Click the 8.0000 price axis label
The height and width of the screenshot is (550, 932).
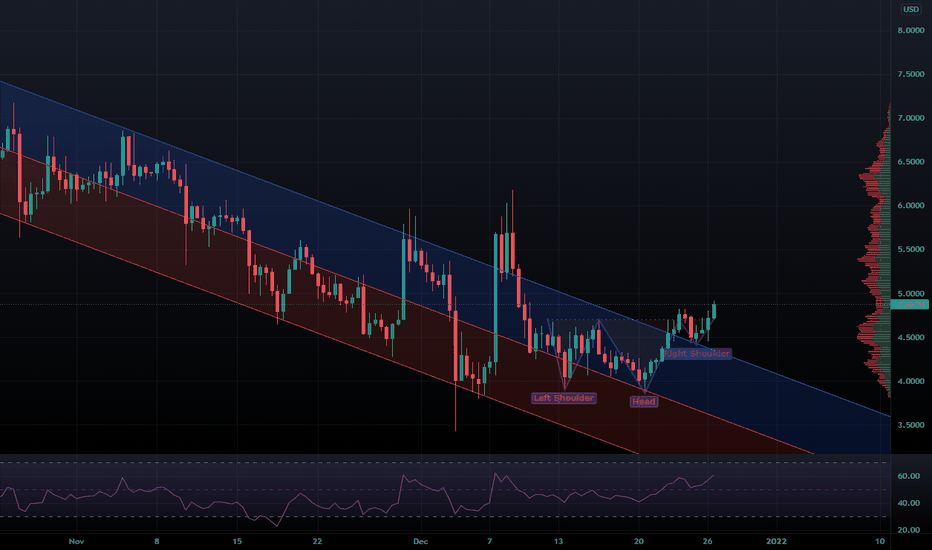click(x=911, y=30)
